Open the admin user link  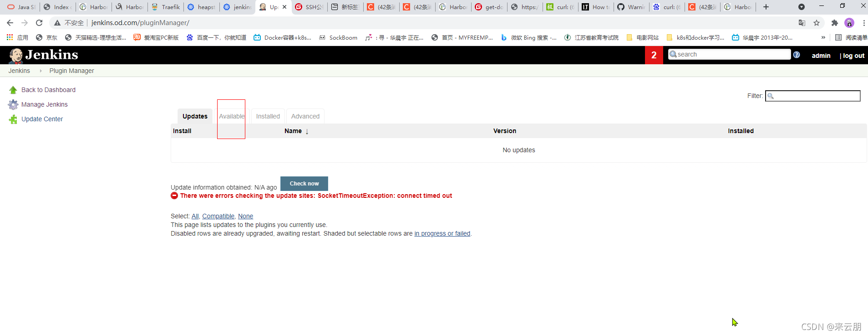(821, 56)
